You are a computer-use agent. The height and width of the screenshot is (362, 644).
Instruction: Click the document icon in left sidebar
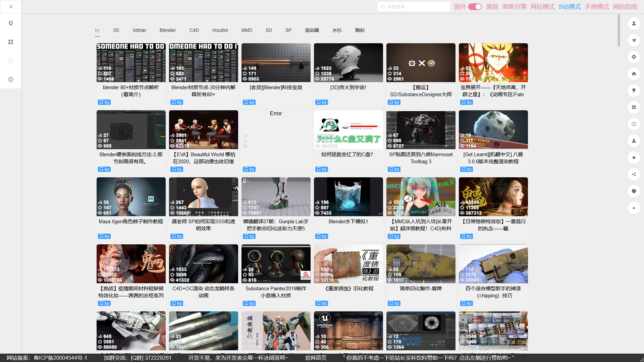[11, 61]
